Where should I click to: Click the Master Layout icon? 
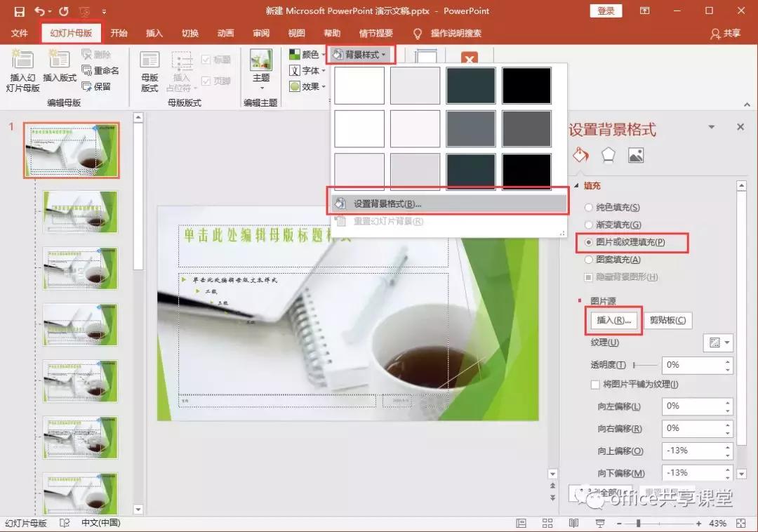149,61
